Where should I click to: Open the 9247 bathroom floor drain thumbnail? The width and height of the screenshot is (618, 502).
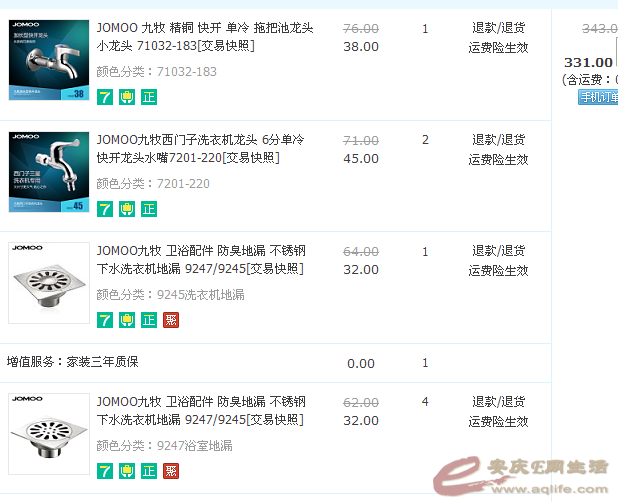tap(49, 434)
